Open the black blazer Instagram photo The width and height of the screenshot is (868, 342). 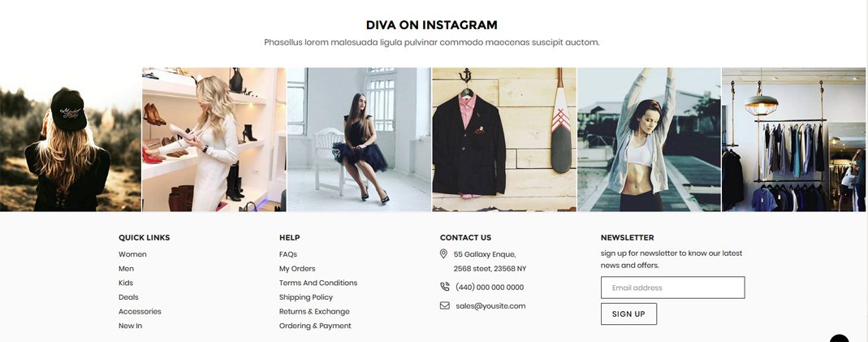[504, 140]
